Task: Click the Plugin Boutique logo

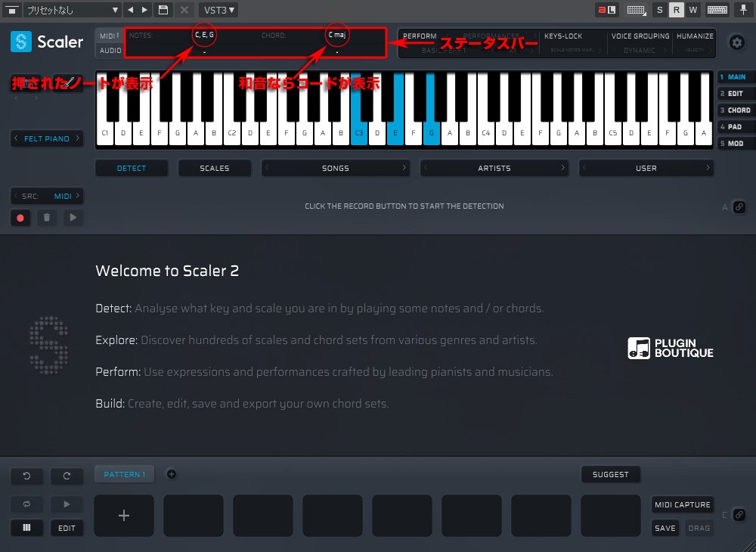Action: click(670, 348)
